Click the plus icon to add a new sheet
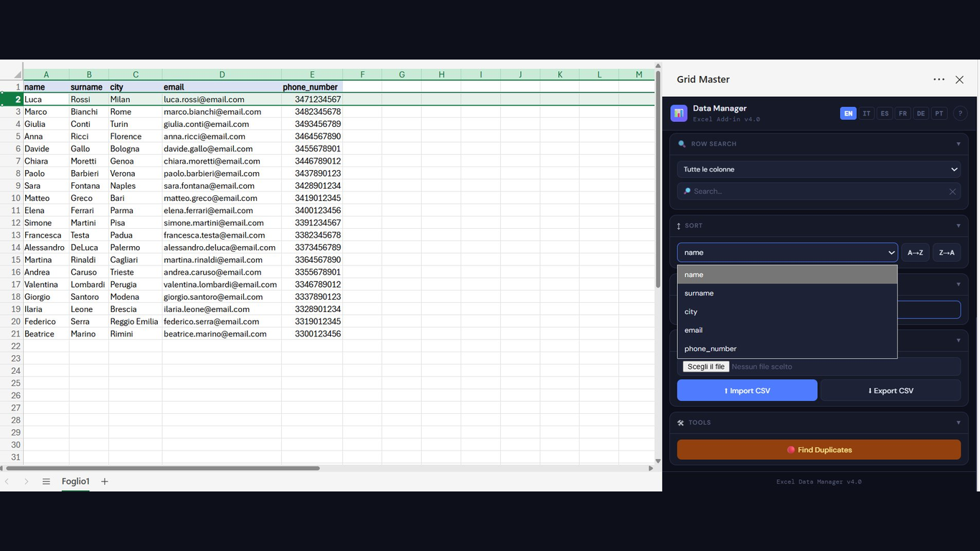The height and width of the screenshot is (551, 980). (104, 481)
